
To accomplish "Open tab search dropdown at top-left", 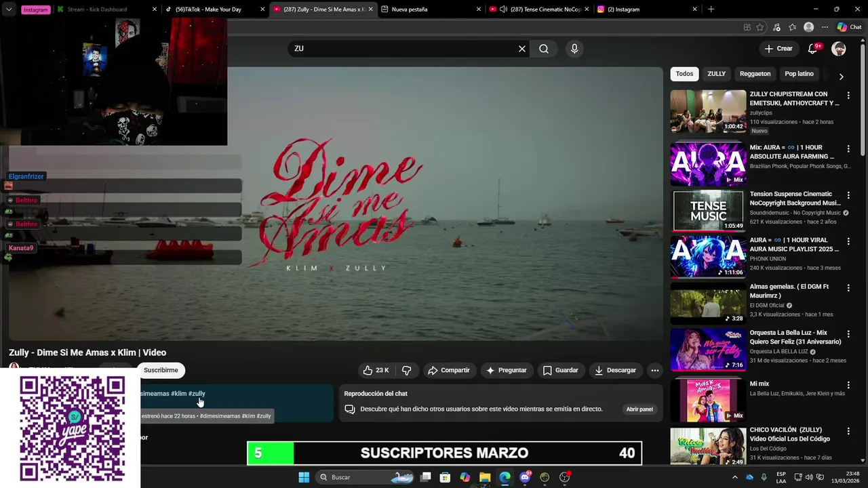I will (9, 9).
